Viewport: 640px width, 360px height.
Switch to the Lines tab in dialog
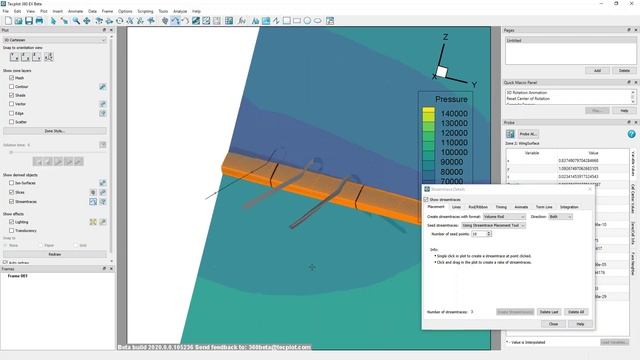(456, 207)
